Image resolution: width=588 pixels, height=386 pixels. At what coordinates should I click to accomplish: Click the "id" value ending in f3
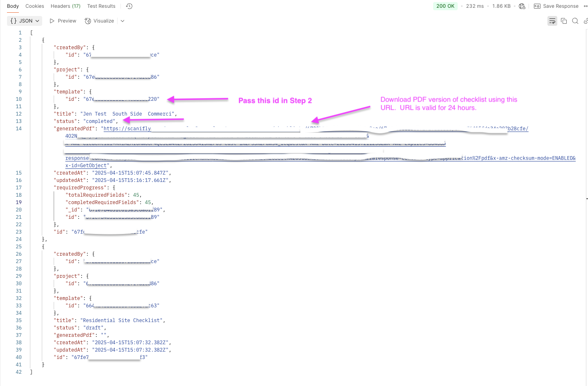point(109,357)
